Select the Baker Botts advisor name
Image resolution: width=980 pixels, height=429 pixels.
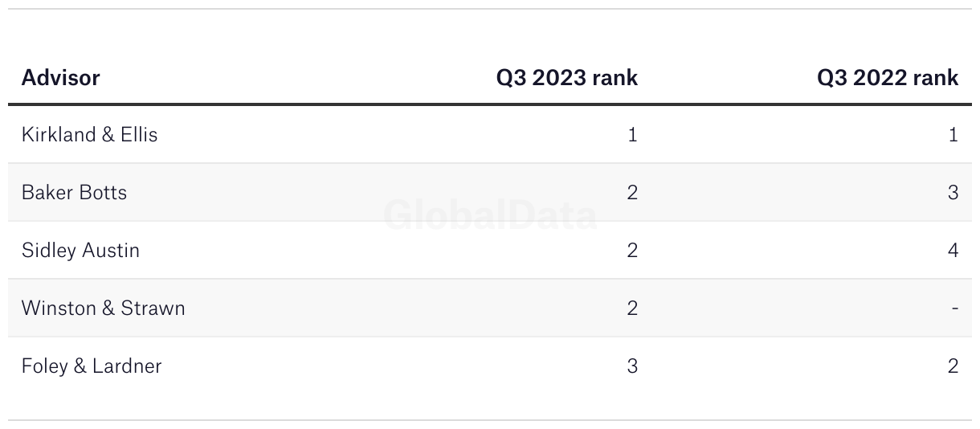74,192
